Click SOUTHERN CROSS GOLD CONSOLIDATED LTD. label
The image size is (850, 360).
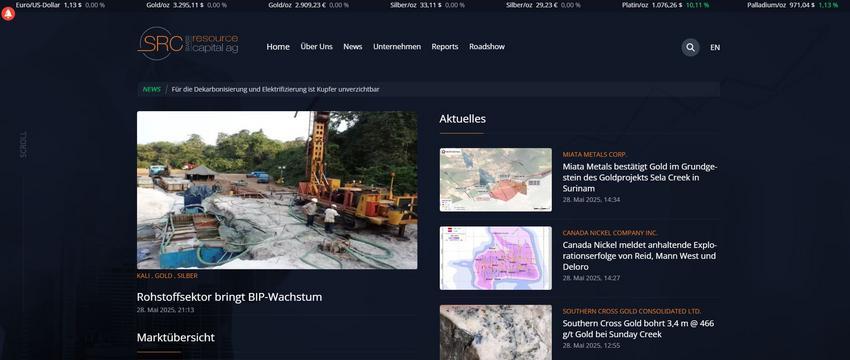(632, 311)
